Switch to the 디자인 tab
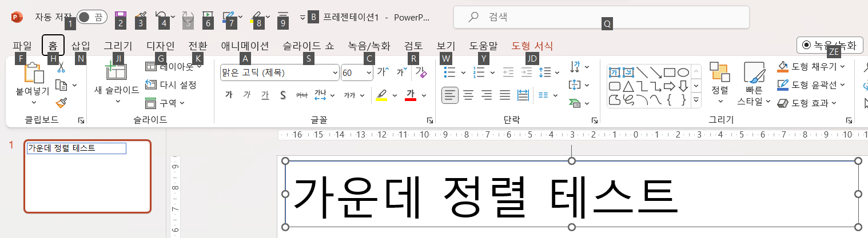Image resolution: width=868 pixels, height=238 pixels. pyautogui.click(x=161, y=46)
